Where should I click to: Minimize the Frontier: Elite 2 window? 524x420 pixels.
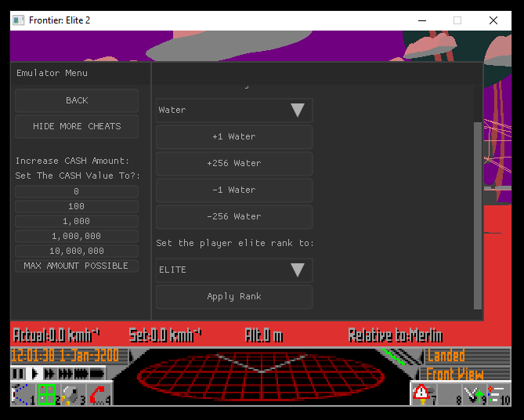click(x=422, y=20)
